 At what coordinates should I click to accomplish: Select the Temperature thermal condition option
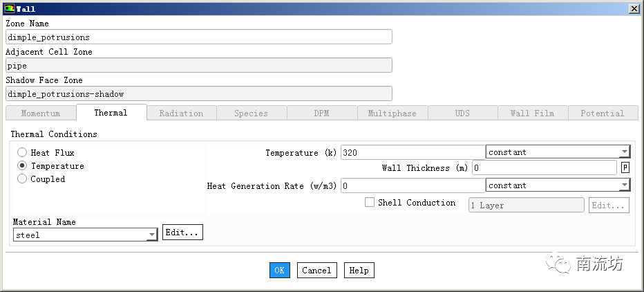(x=23, y=166)
